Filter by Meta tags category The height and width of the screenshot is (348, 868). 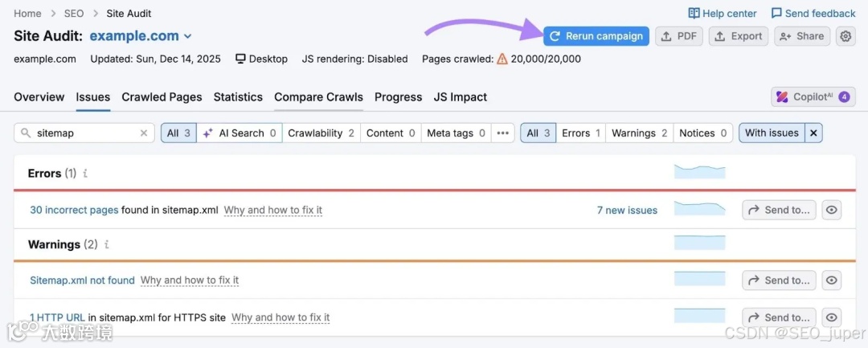click(x=457, y=133)
